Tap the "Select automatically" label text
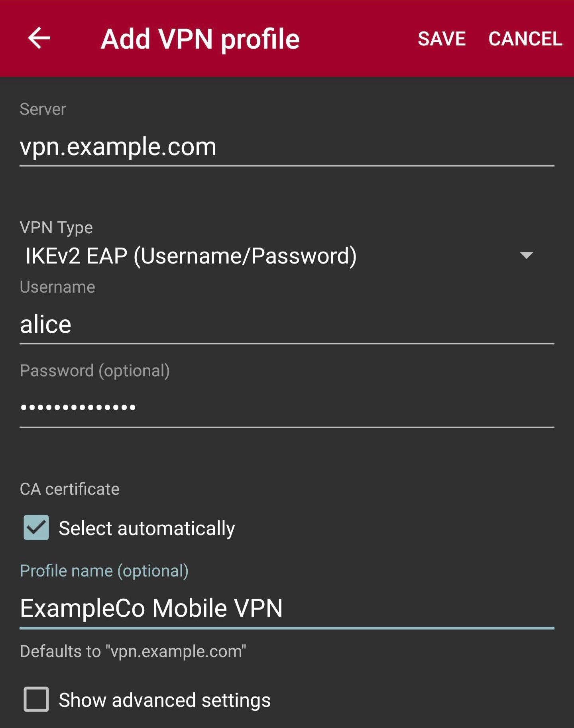The width and height of the screenshot is (574, 728). tap(147, 528)
